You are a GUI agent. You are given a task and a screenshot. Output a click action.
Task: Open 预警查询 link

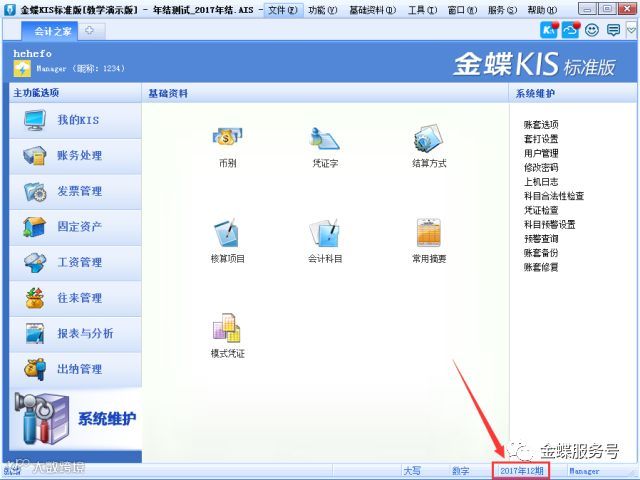point(541,239)
